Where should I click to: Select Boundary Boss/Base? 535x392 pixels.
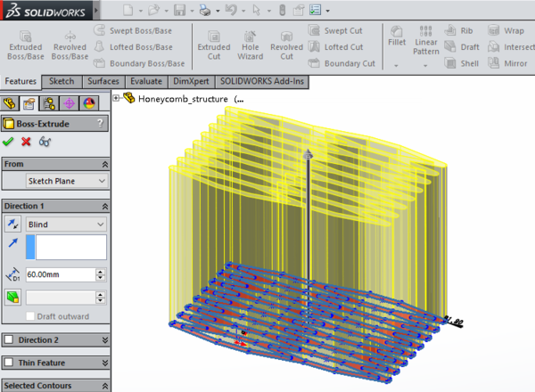pos(139,63)
